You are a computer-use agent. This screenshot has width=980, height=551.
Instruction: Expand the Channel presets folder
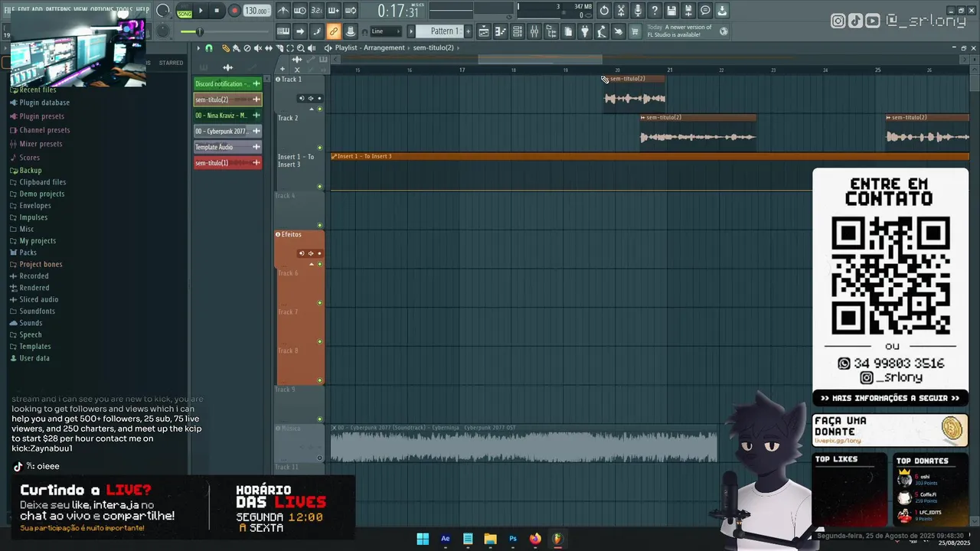(39, 130)
